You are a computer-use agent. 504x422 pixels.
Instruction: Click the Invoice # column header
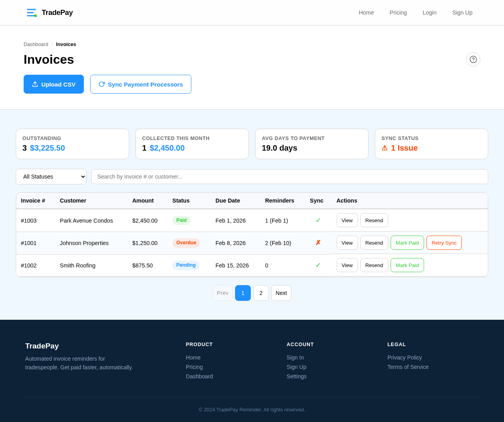click(33, 201)
